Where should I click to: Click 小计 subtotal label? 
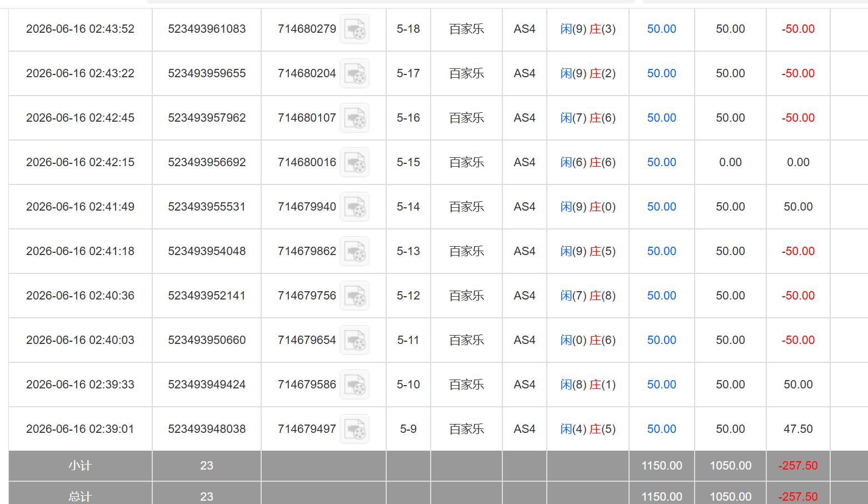coord(80,466)
